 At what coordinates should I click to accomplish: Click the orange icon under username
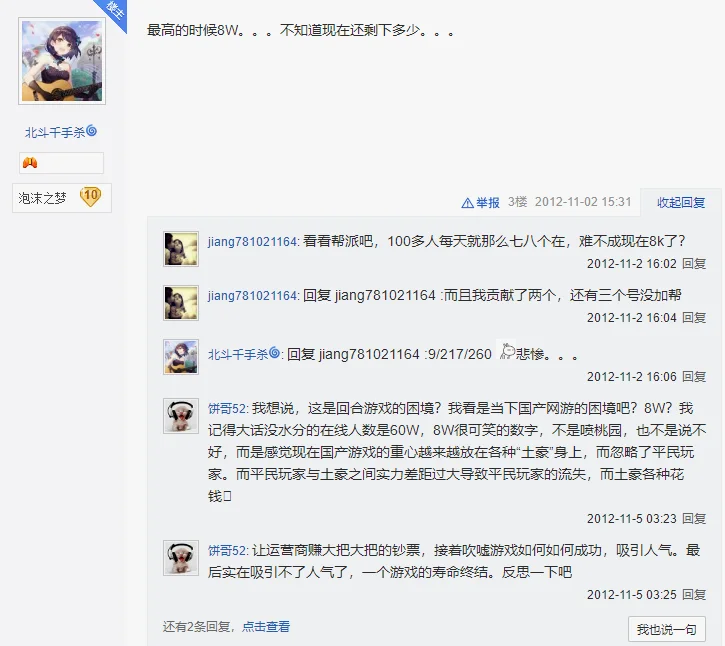coord(30,163)
